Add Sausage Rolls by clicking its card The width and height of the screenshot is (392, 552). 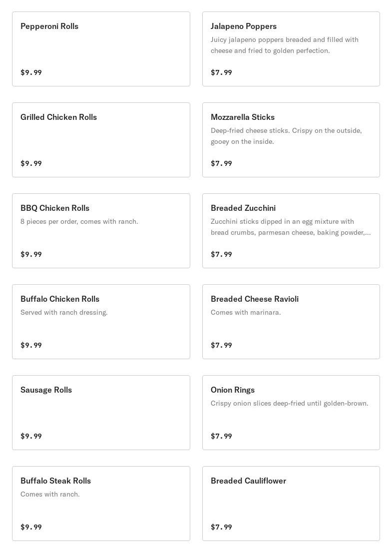tap(101, 413)
